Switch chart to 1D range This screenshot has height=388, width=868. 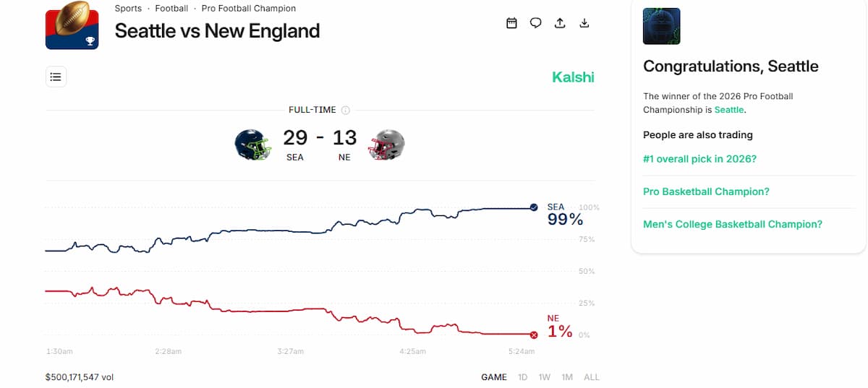pos(522,377)
